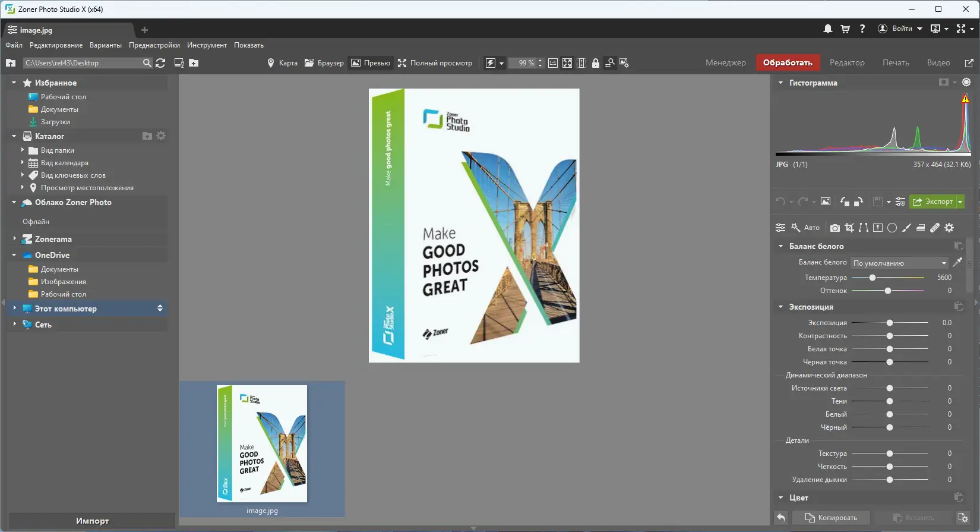Collapse the Exposure (Экспозиция) section
The height and width of the screenshot is (532, 980).
[780, 307]
